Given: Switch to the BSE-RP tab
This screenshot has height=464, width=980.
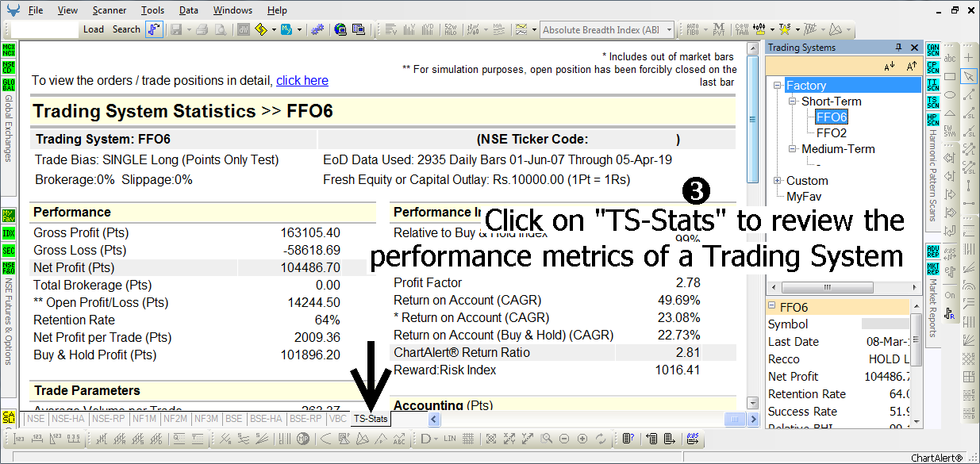Looking at the screenshot, I should pyautogui.click(x=306, y=418).
